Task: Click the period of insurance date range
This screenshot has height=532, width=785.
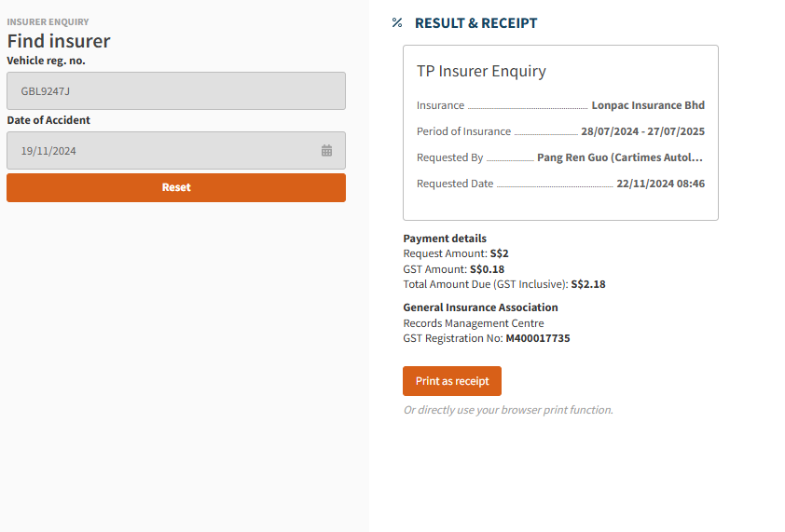Action: pos(642,131)
